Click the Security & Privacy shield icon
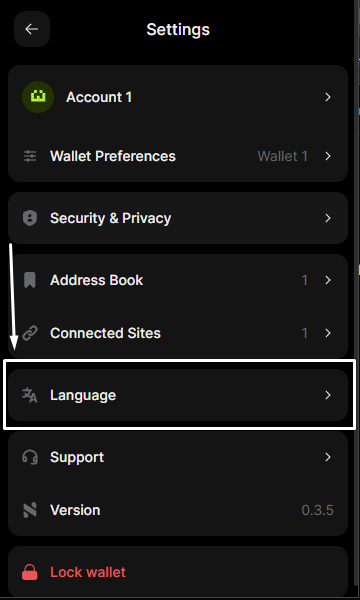The width and height of the screenshot is (360, 600). point(30,218)
